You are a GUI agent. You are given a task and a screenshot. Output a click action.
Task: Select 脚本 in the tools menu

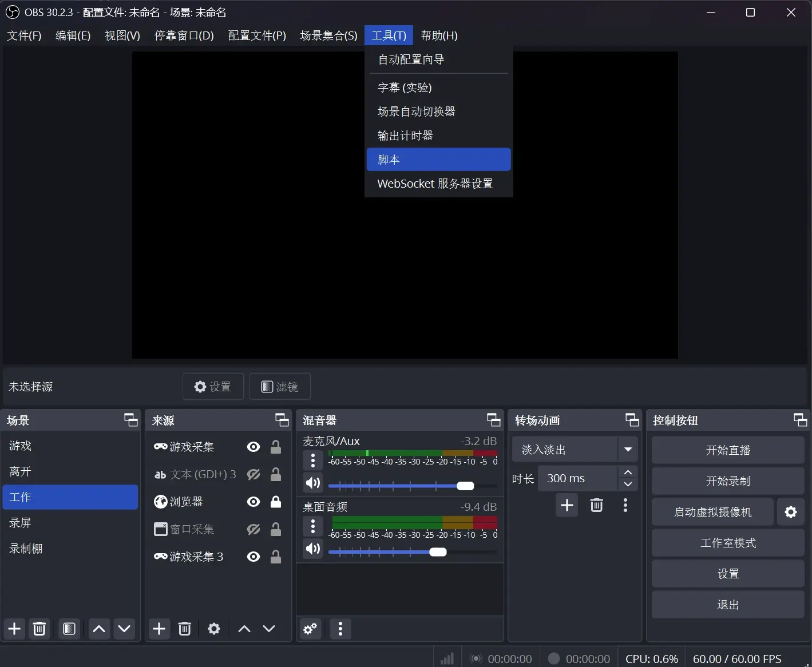point(438,160)
